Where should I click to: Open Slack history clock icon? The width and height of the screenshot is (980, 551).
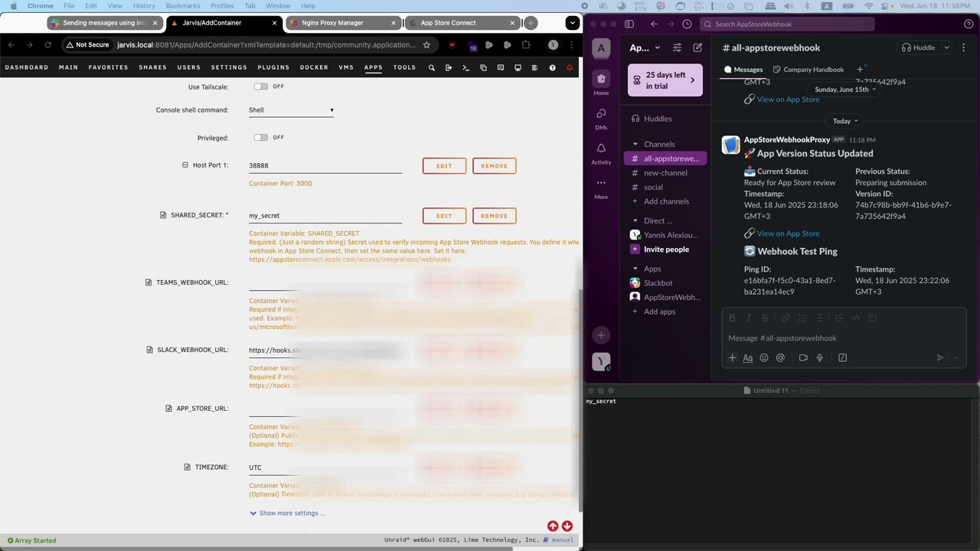click(687, 24)
